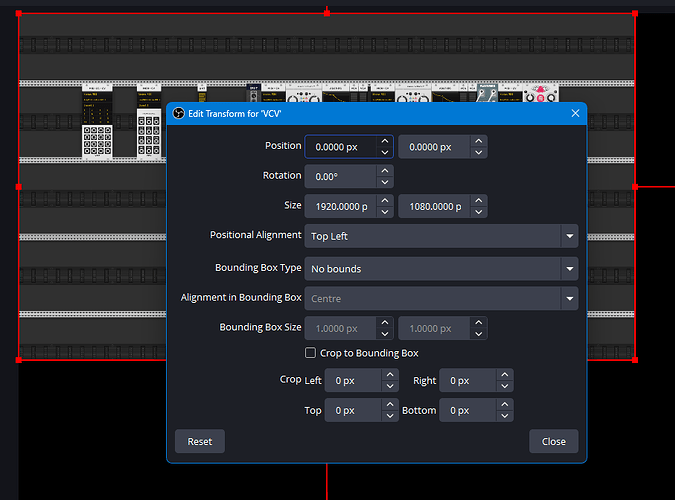Image resolution: width=675 pixels, height=500 pixels.
Task: Enable Crop to Bounding Box checkbox
Action: pos(310,353)
